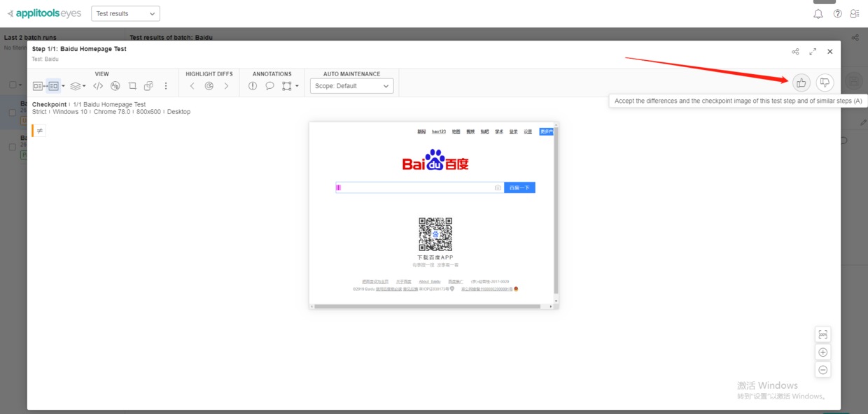Click the Applitools Eyes logo
This screenshot has height=414, width=868.
[x=44, y=13]
